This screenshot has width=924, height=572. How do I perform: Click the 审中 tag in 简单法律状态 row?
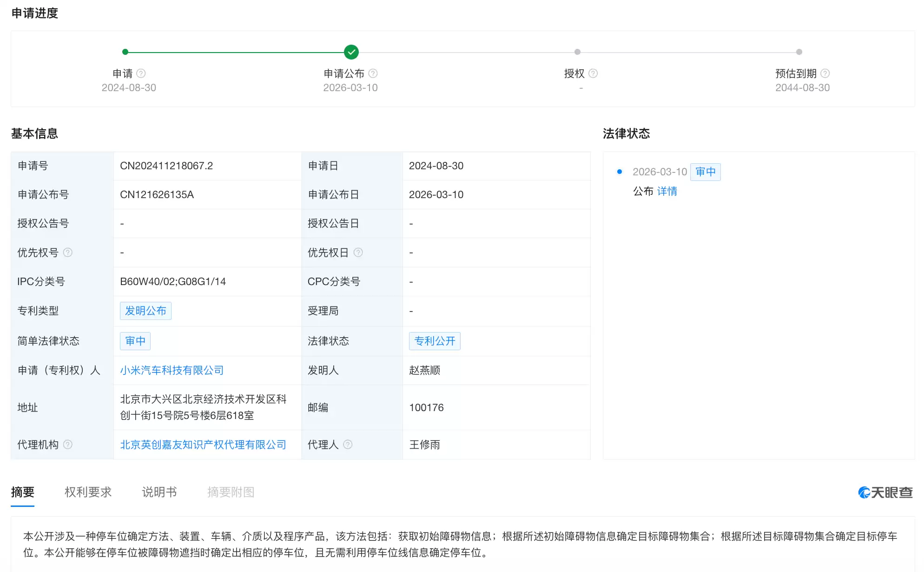pos(135,341)
